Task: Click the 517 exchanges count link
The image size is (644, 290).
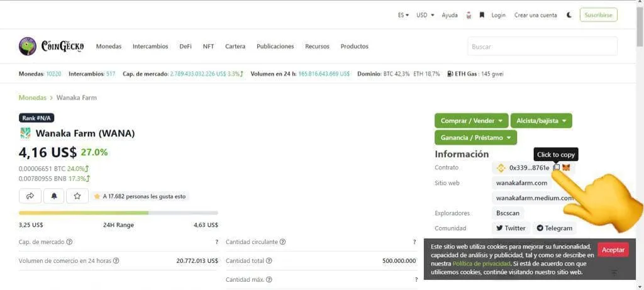Action: pyautogui.click(x=111, y=74)
